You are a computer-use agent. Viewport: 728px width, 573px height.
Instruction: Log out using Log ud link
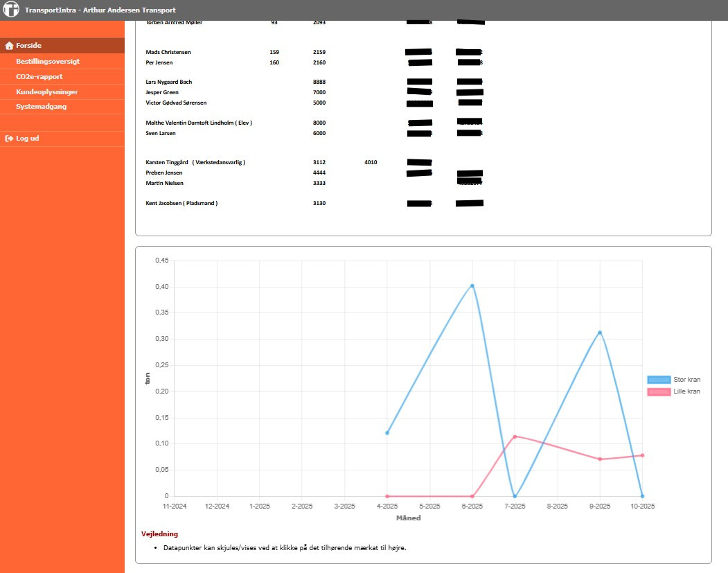28,139
